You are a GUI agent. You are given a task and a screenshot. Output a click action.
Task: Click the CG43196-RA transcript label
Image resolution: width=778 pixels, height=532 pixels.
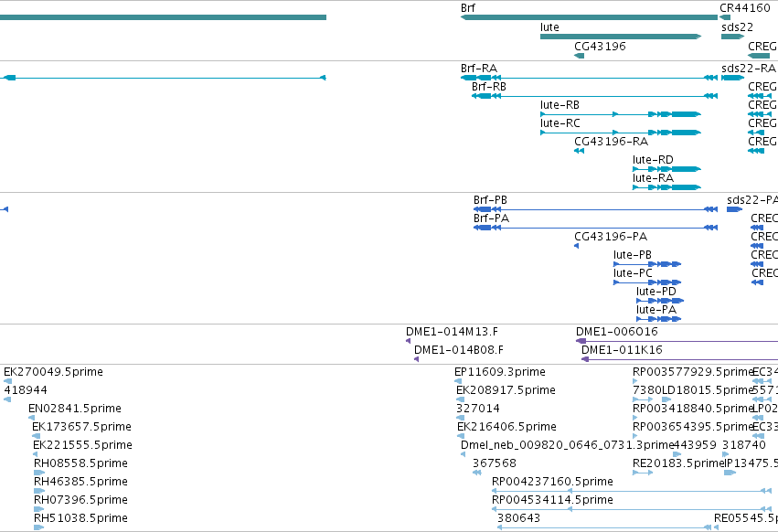click(611, 142)
